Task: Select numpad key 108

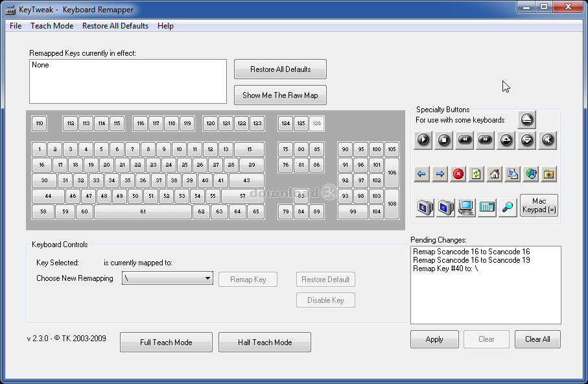Action: (x=392, y=204)
